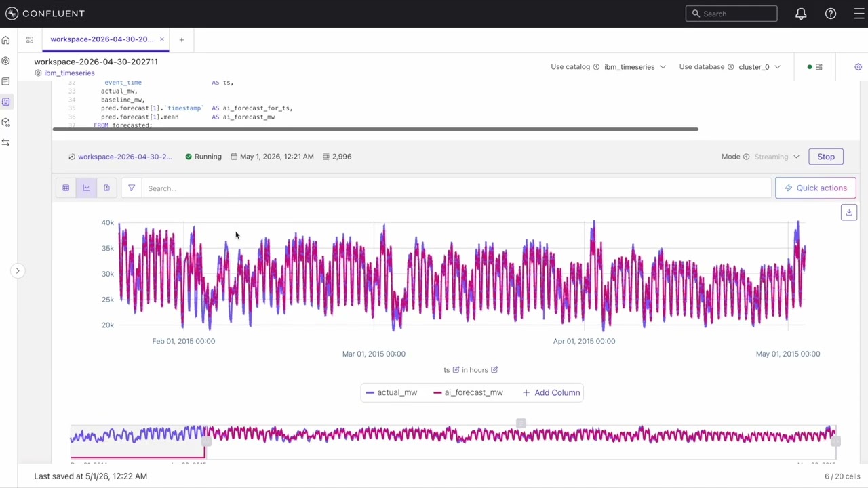Click the right handle of the range slider
This screenshot has height=488, width=868.
pos(836,441)
